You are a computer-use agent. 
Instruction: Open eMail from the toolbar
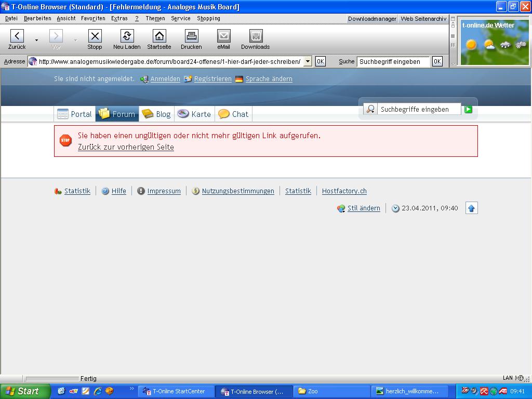[x=223, y=39]
